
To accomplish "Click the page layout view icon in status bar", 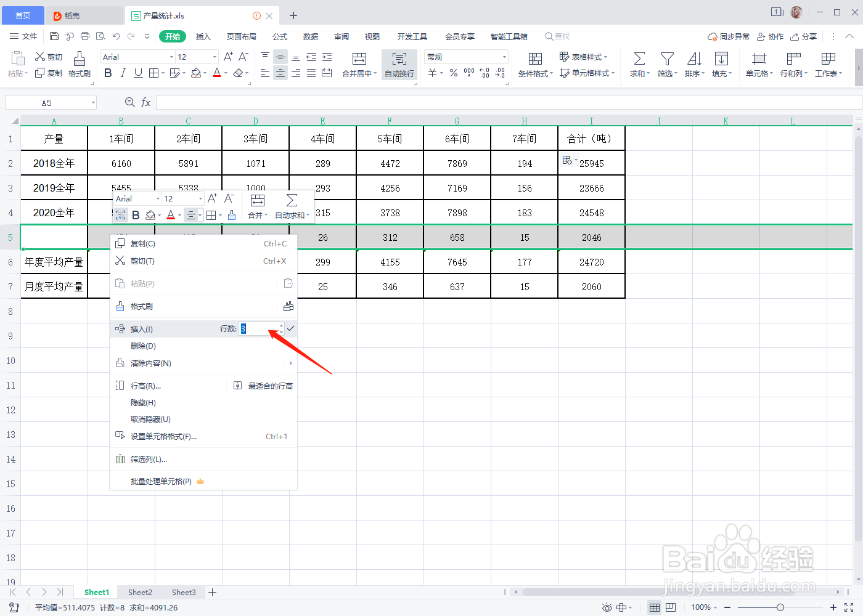I will coord(671,607).
